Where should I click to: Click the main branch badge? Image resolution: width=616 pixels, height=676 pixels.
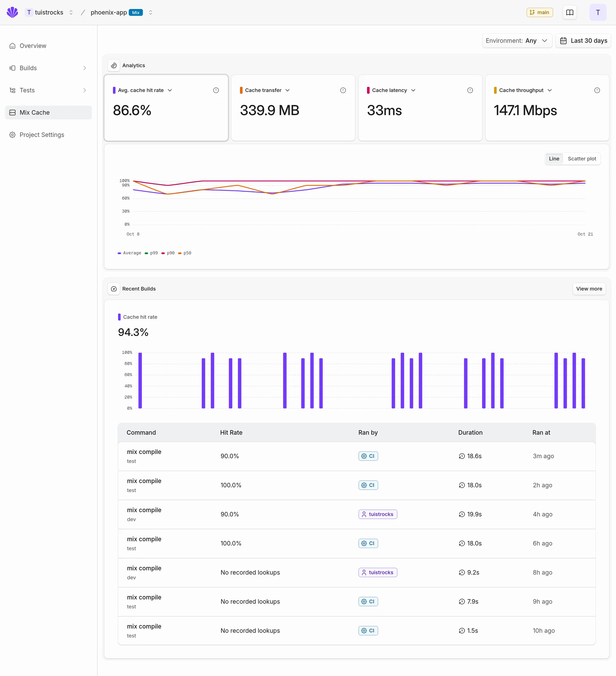pos(540,13)
